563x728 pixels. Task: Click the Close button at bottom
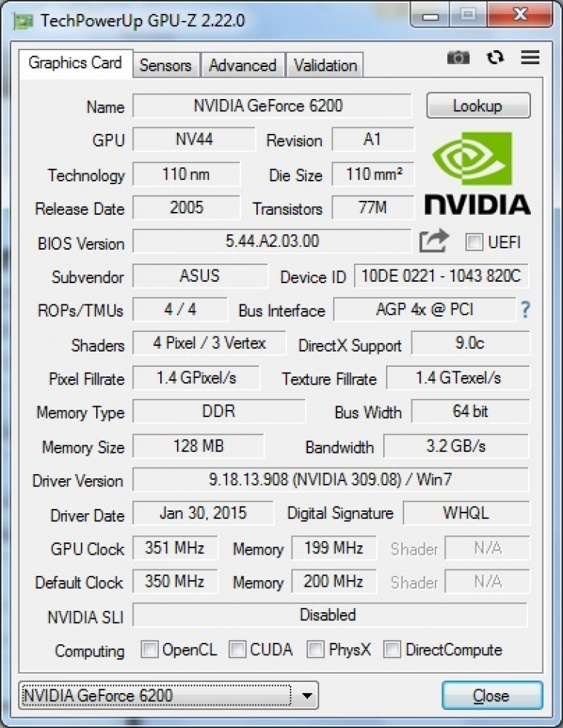(492, 695)
